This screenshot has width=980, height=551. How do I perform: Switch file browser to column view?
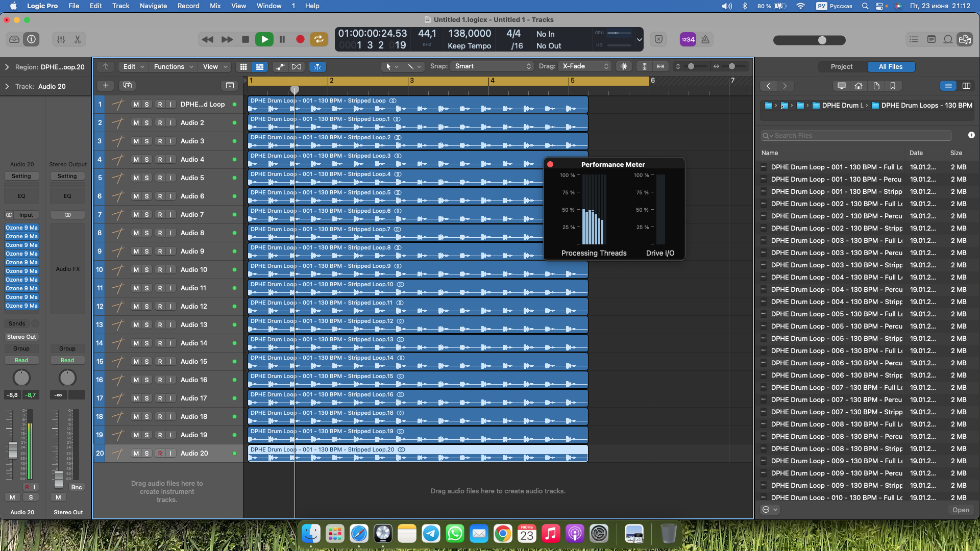[966, 86]
